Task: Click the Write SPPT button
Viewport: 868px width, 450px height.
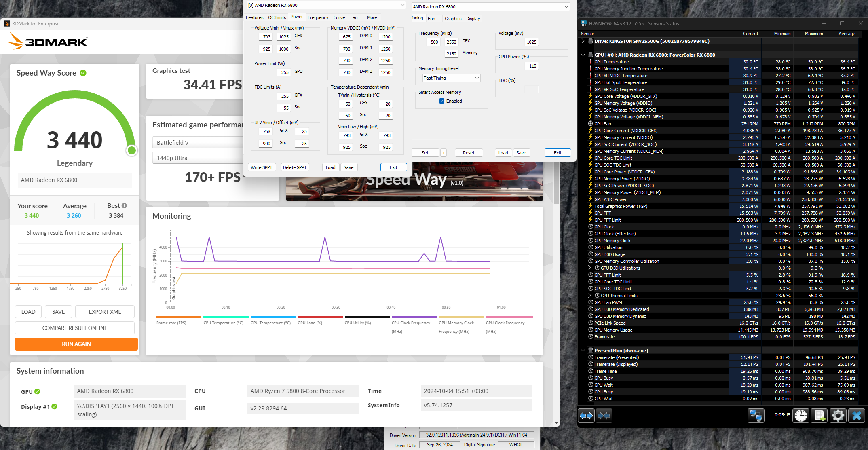Action: 261,167
